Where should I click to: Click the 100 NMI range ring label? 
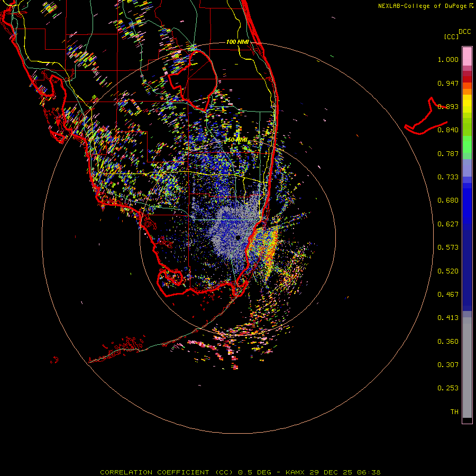click(237, 42)
